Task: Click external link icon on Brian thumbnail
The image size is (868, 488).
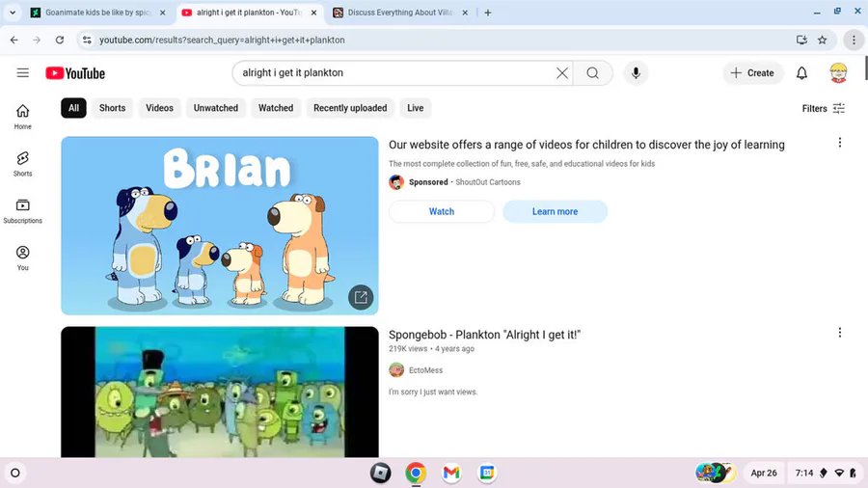Action: tap(361, 297)
